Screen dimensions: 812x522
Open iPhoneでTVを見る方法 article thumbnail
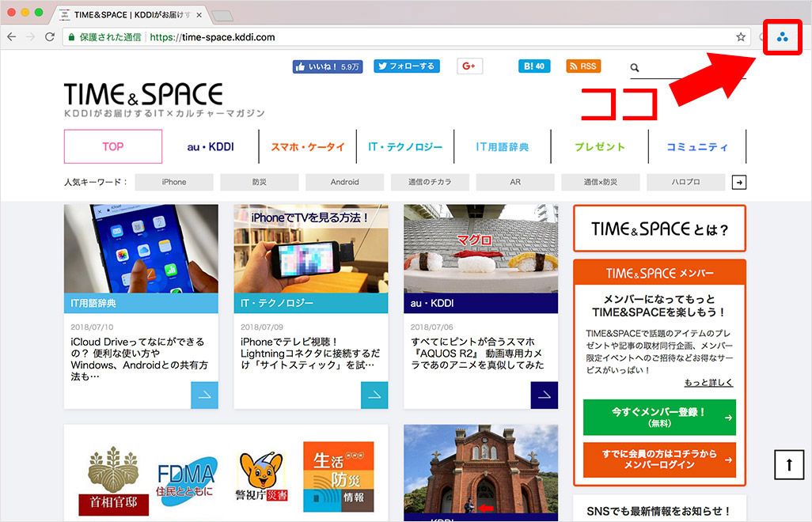311,249
